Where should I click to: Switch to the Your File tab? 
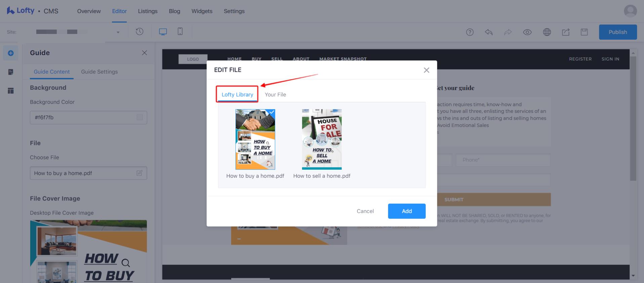[275, 94]
